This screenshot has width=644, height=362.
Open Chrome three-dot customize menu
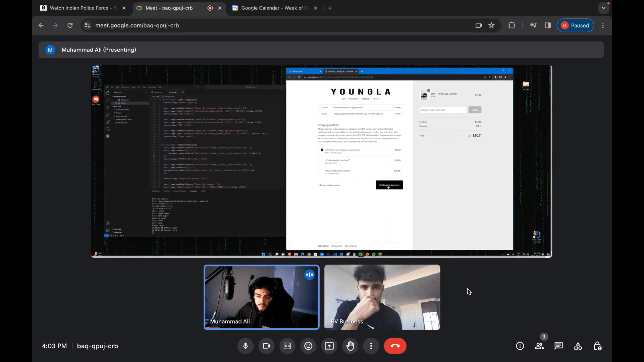(x=603, y=25)
